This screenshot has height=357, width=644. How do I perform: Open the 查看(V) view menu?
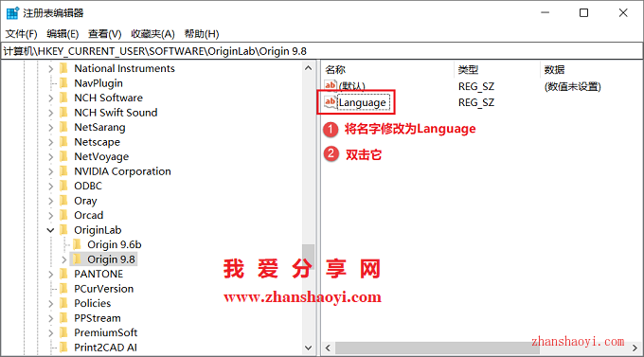tap(105, 34)
